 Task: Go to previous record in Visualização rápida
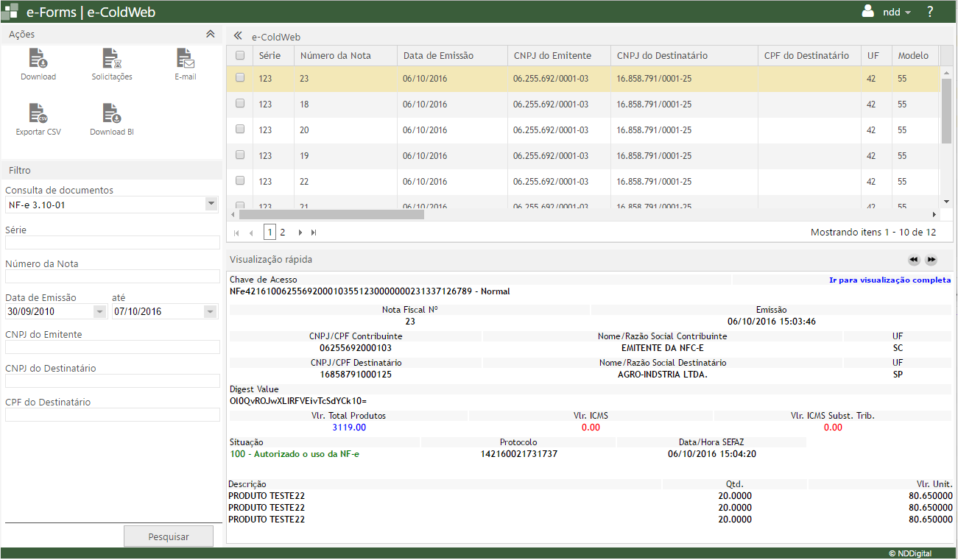(913, 260)
